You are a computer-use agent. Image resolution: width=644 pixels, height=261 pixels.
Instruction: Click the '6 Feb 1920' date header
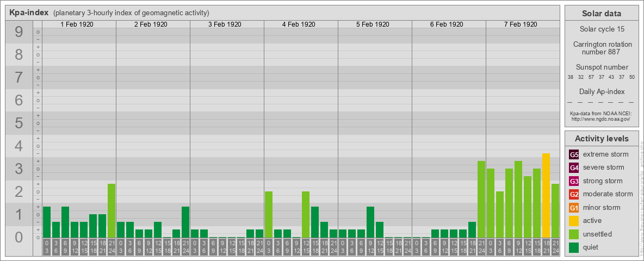pos(447,24)
